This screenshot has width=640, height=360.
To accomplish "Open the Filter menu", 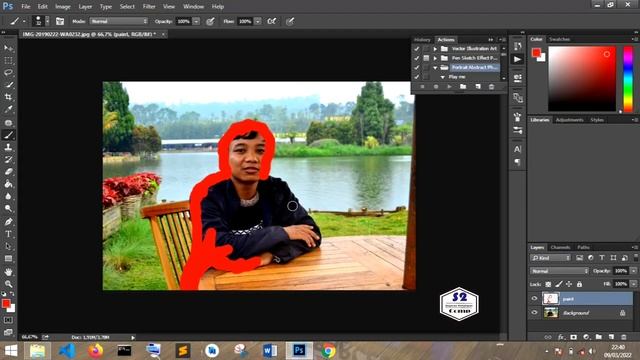I will (149, 7).
